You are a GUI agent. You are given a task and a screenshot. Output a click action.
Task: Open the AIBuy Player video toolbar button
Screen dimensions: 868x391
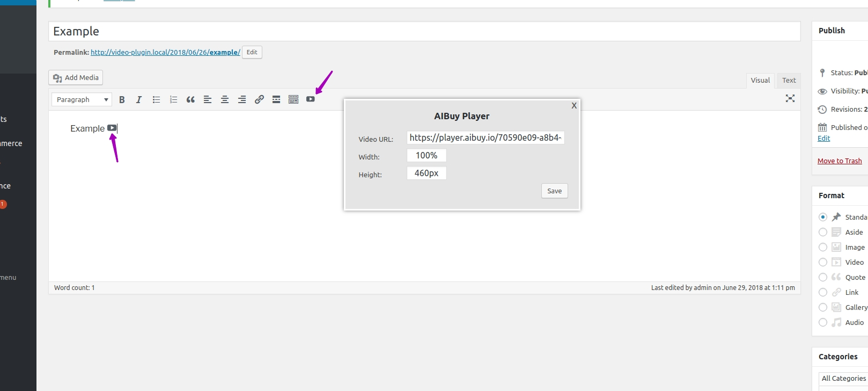click(311, 99)
